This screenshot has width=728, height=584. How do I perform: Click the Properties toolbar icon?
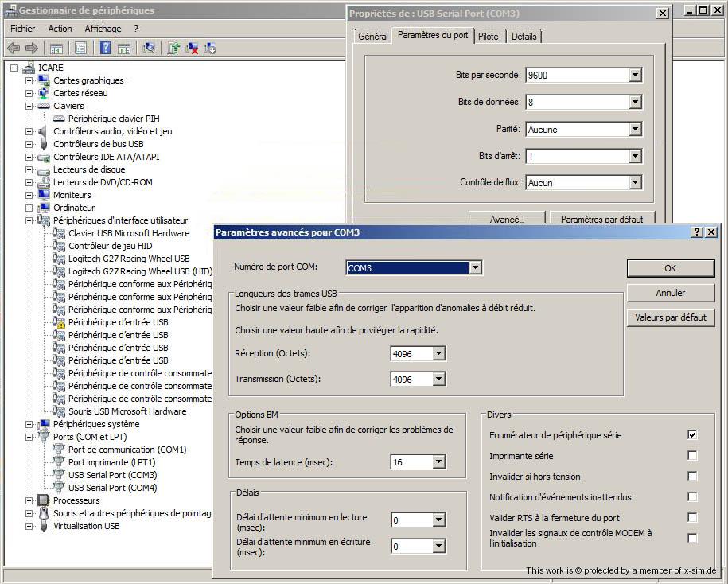click(80, 48)
